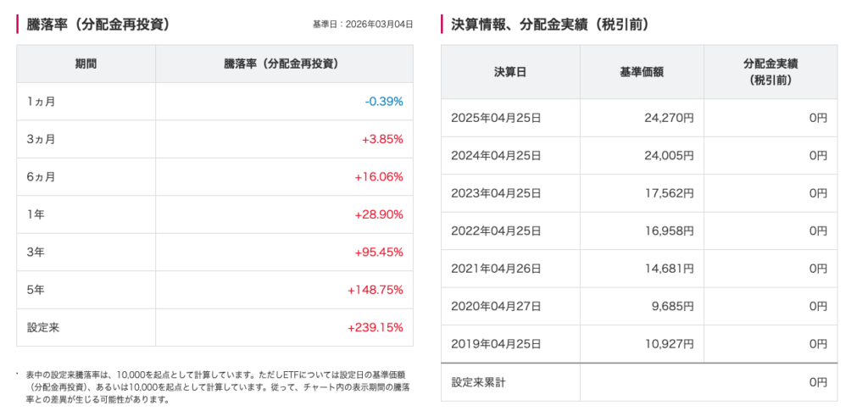Click the 基準価額 column header
The image size is (868, 411).
pyautogui.click(x=642, y=72)
